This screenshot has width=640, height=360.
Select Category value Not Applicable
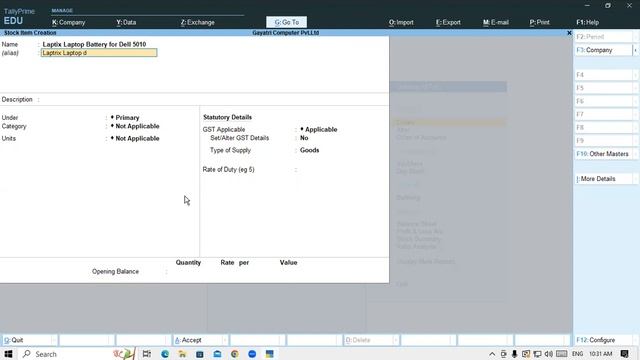[137, 126]
